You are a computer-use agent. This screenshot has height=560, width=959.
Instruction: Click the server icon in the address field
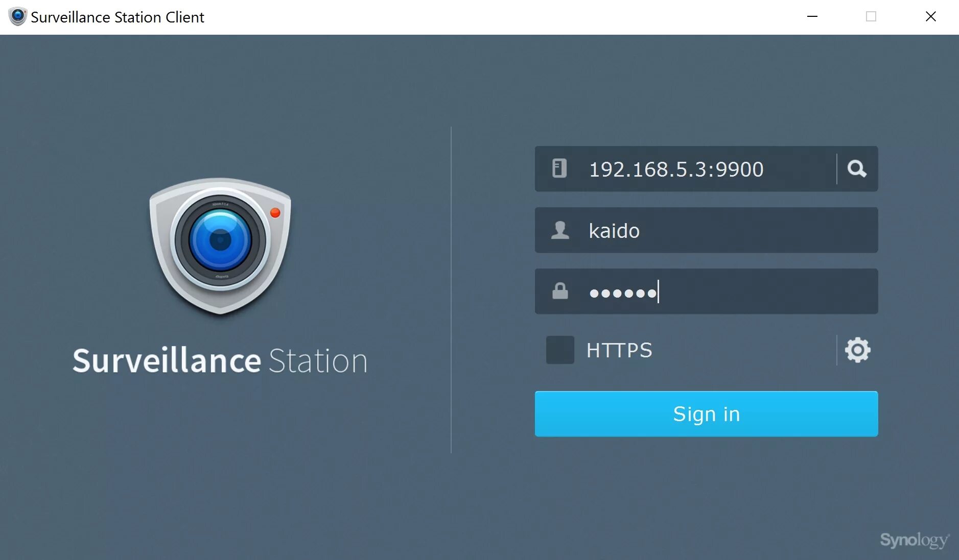click(560, 168)
